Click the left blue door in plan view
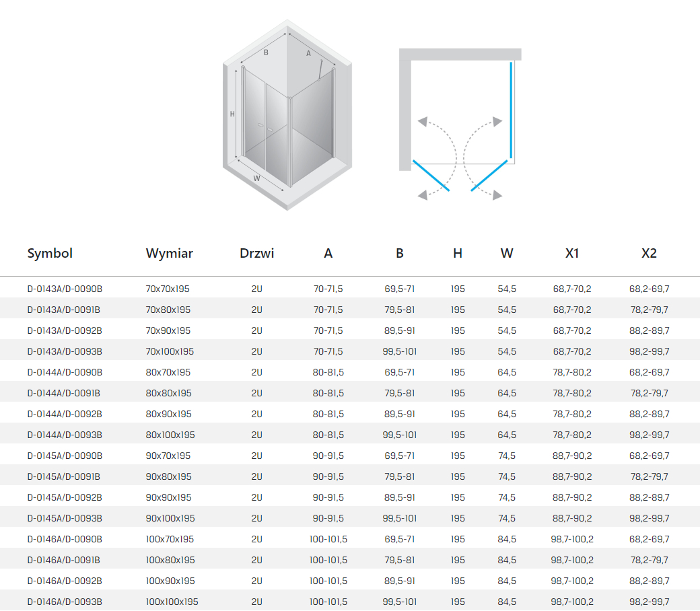 point(431,176)
